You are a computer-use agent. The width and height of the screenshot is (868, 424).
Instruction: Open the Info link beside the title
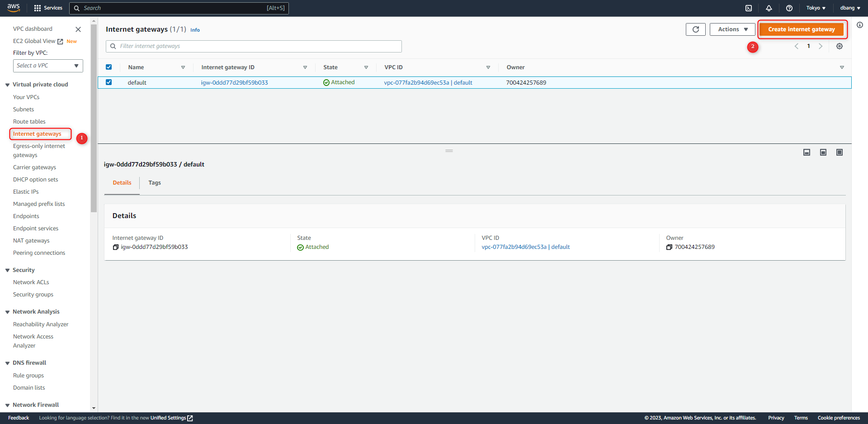click(195, 30)
